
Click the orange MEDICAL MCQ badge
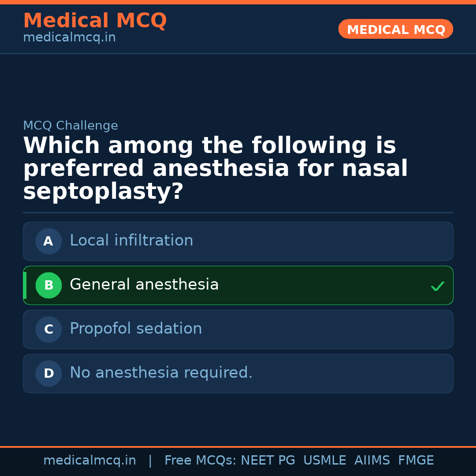click(x=395, y=29)
